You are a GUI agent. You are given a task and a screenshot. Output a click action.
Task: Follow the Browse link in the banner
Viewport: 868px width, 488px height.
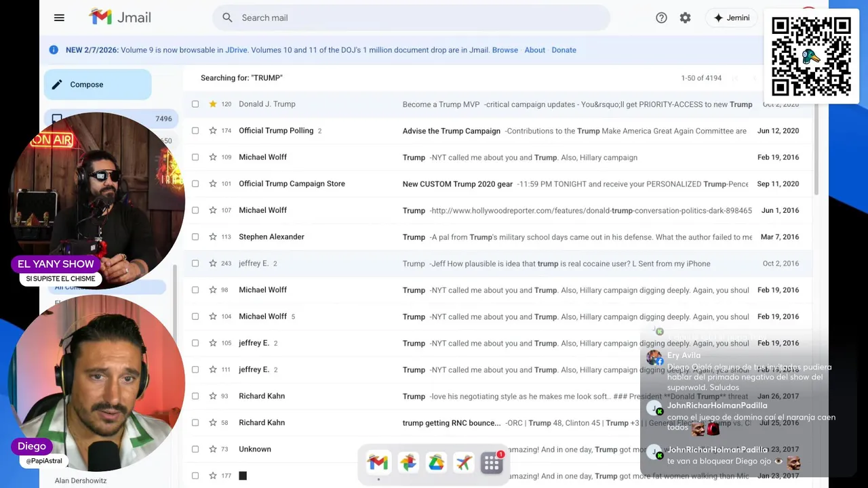505,50
